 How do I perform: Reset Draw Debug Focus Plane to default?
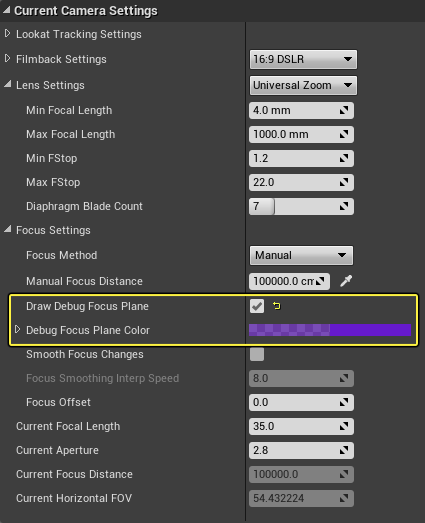click(x=277, y=306)
